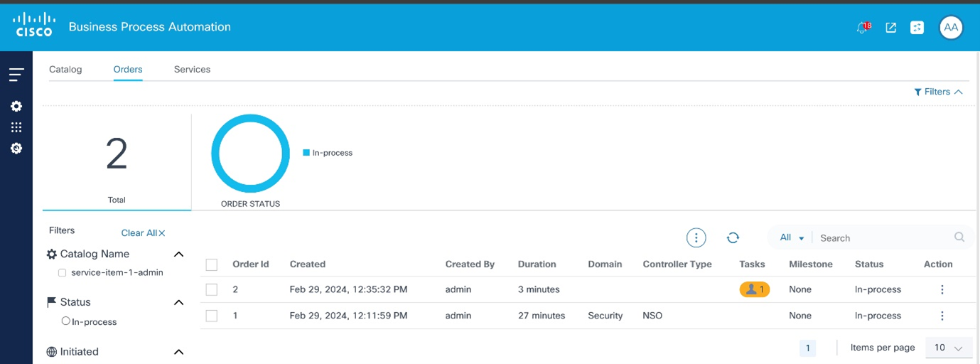Click the Clear All filters link
Viewport: 980px width, 364px height.
pos(143,232)
